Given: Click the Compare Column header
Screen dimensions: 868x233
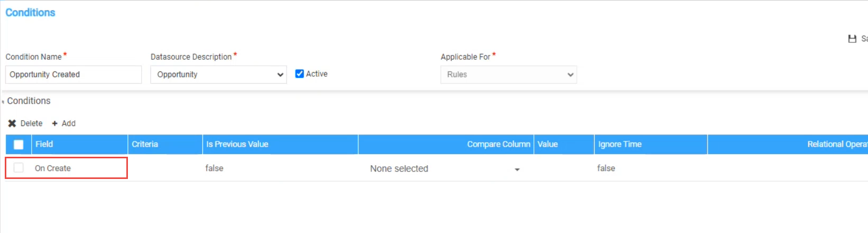Looking at the screenshot, I should pyautogui.click(x=498, y=144).
